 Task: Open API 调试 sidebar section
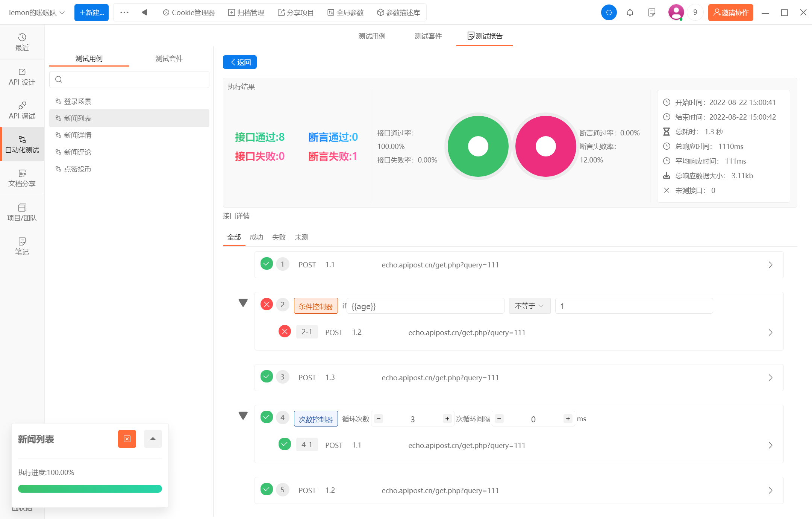22,111
